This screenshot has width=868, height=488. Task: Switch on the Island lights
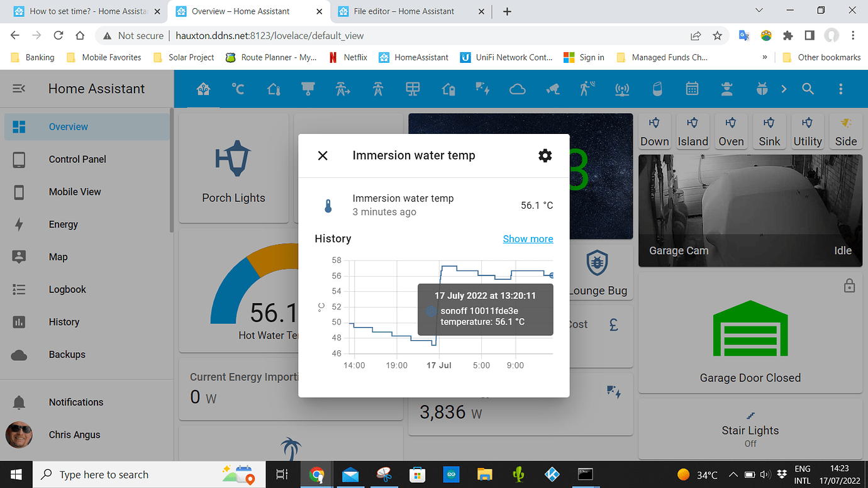693,130
